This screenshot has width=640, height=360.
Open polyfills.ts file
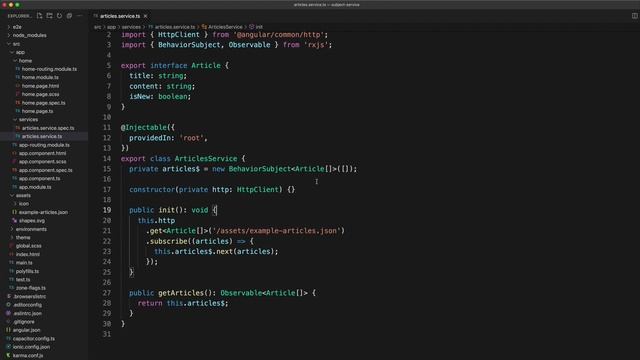point(27,271)
